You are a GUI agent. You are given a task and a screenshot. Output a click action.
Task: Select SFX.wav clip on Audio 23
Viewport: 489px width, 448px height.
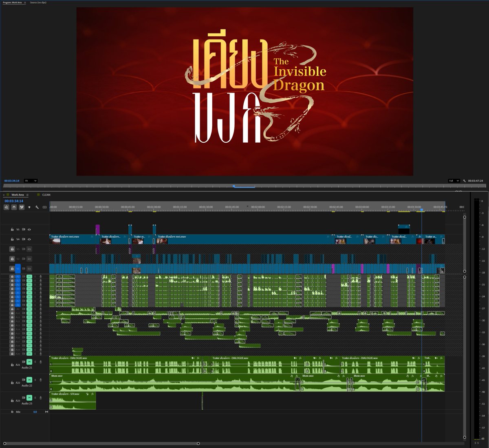point(73,401)
